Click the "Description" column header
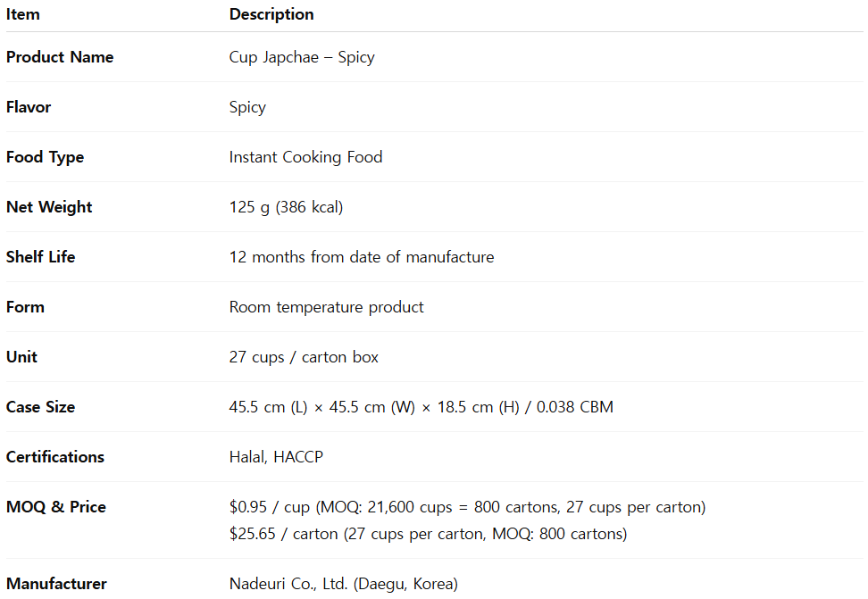Viewport: 868px width, 599px height. click(271, 14)
